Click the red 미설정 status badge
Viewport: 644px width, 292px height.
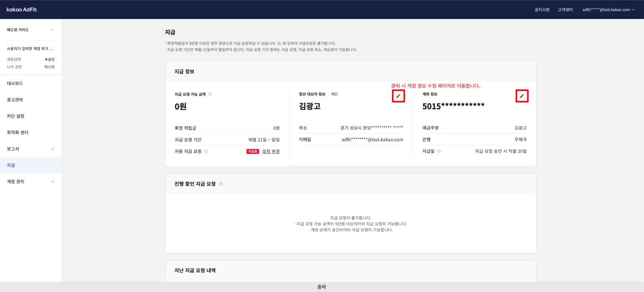click(252, 152)
